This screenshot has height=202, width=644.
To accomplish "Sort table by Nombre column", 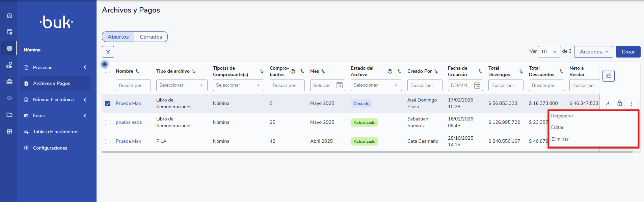I will pyautogui.click(x=137, y=71).
